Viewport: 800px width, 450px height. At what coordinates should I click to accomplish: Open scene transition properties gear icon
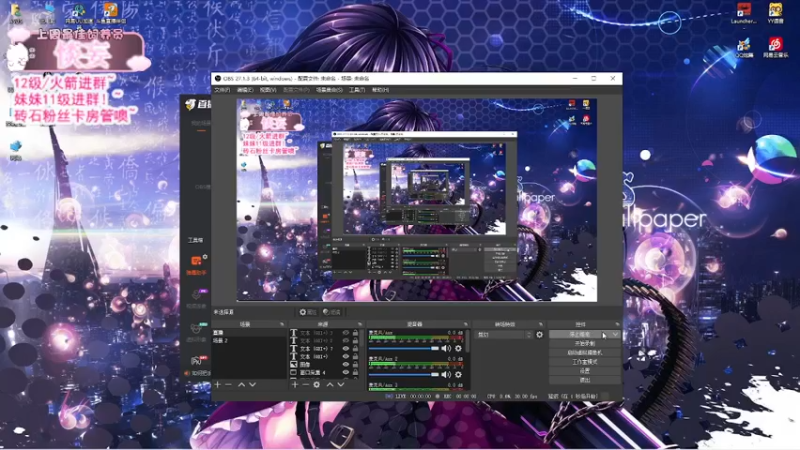coord(539,335)
